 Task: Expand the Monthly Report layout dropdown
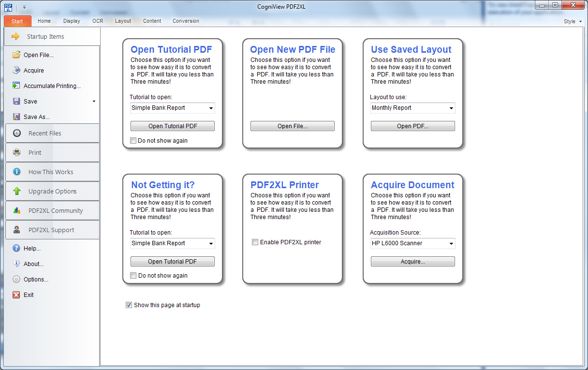[x=451, y=108]
